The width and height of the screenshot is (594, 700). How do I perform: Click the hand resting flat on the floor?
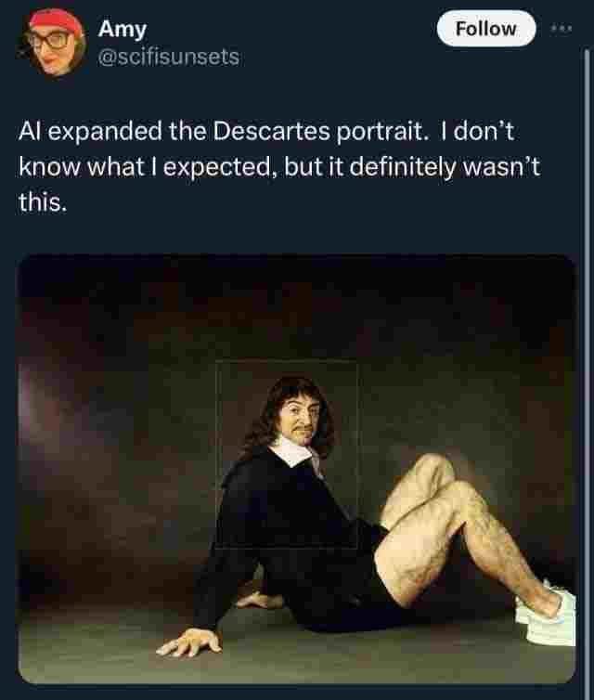(188, 643)
